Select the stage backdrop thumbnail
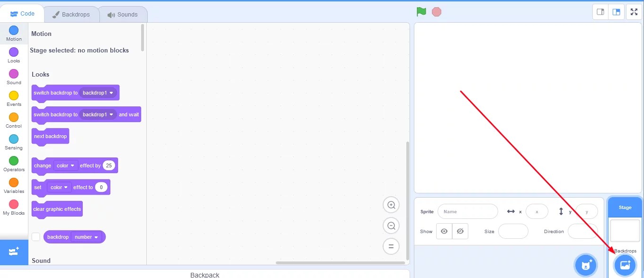This screenshot has width=644, height=278. pyautogui.click(x=625, y=231)
